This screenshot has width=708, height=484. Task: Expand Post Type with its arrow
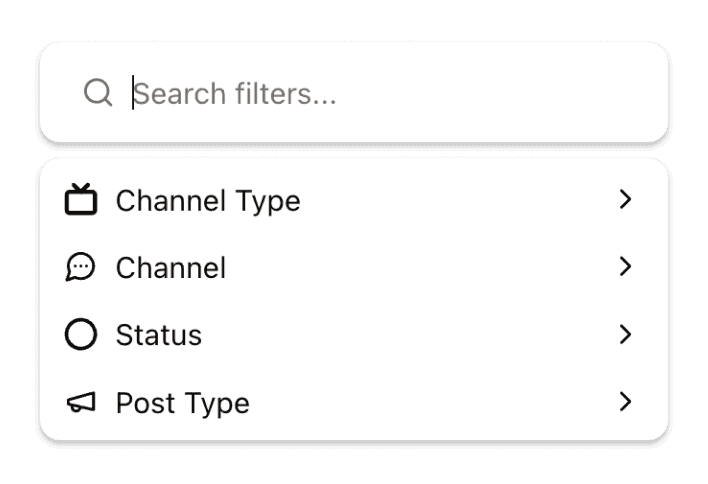[x=626, y=402]
